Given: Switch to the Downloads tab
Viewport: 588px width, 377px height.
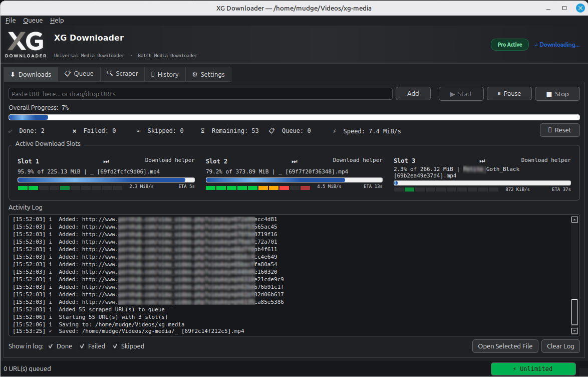Looking at the screenshot, I should tap(31, 74).
